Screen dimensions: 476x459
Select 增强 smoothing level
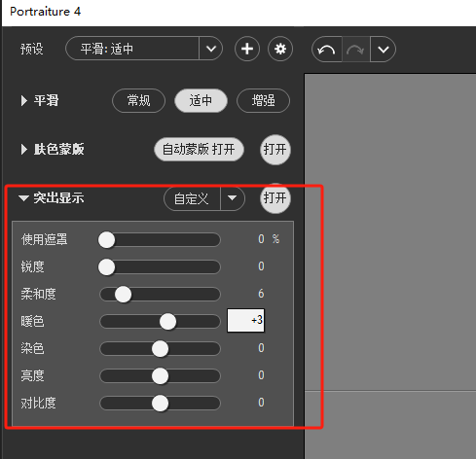click(x=263, y=100)
